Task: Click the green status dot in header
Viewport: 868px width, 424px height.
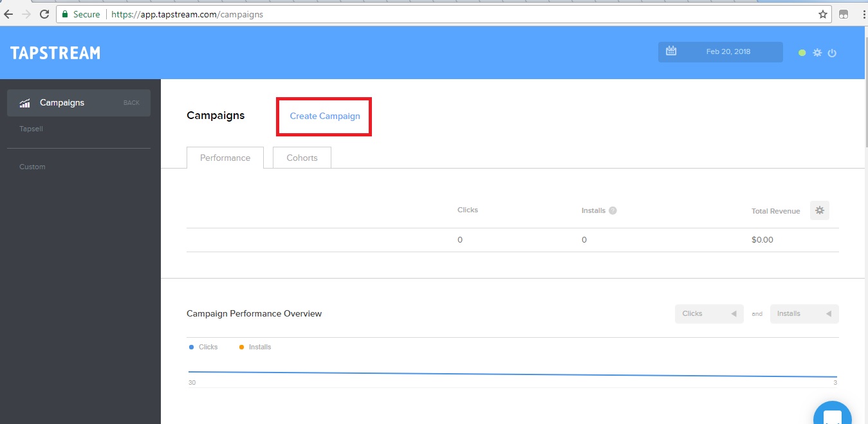Action: tap(802, 53)
